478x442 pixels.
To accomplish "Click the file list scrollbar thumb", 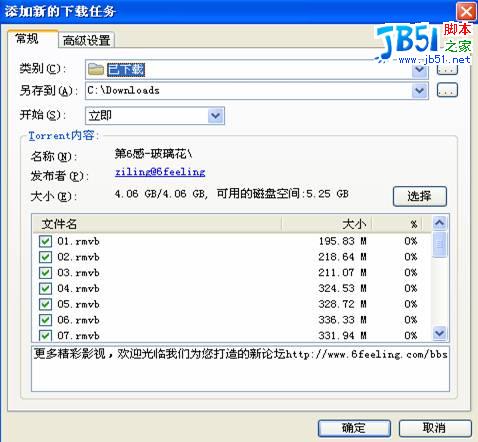I will point(440,244).
